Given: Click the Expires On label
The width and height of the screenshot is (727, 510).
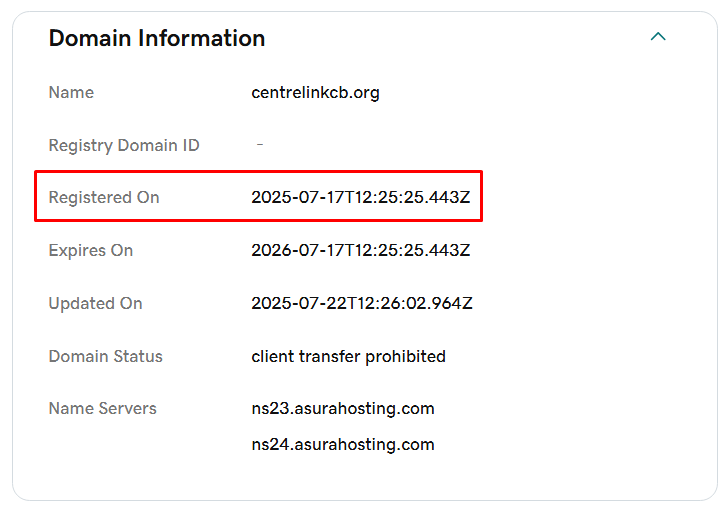Looking at the screenshot, I should click(x=91, y=251).
